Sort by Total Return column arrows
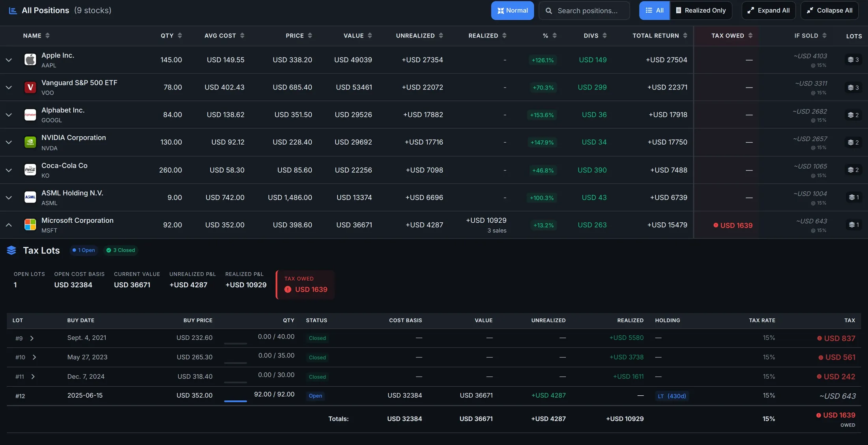The image size is (868, 445). [685, 35]
